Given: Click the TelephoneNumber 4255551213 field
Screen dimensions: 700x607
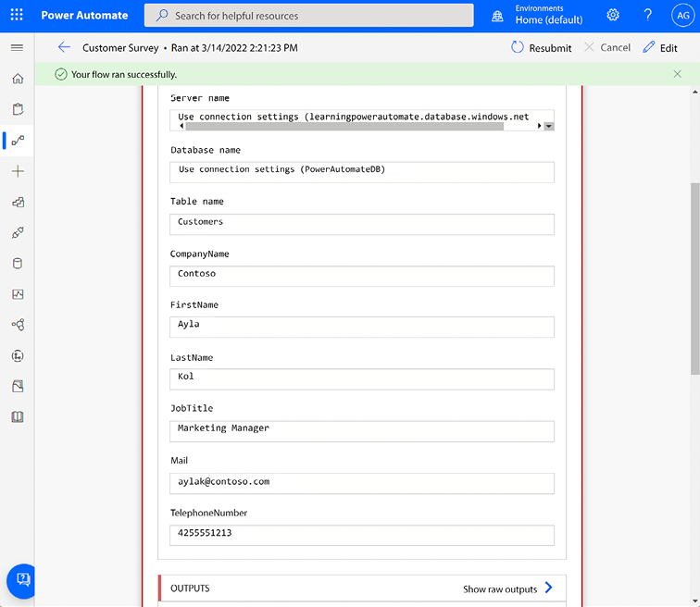Looking at the screenshot, I should click(362, 535).
